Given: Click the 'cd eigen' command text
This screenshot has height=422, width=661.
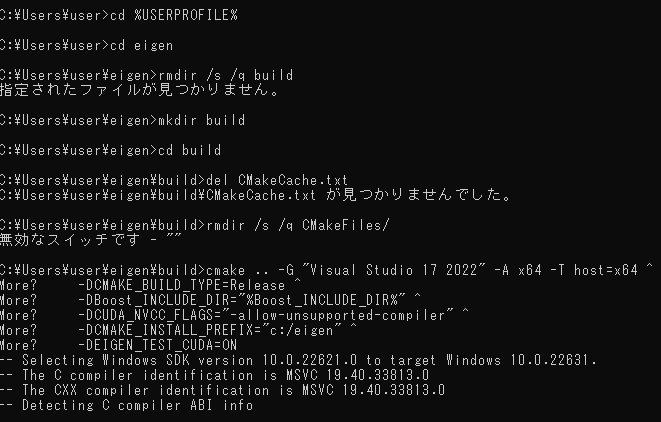Looking at the screenshot, I should (142, 46).
